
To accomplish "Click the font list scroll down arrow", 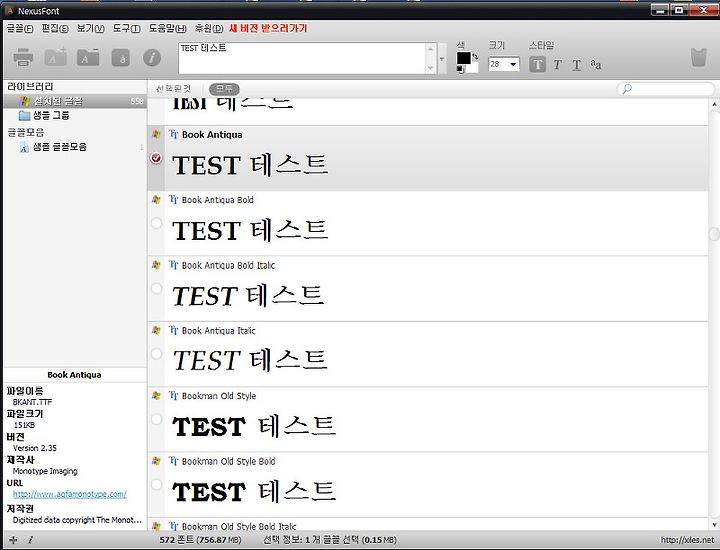I will 714,524.
